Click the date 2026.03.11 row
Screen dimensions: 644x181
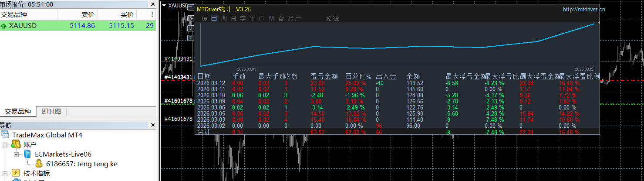point(211,89)
